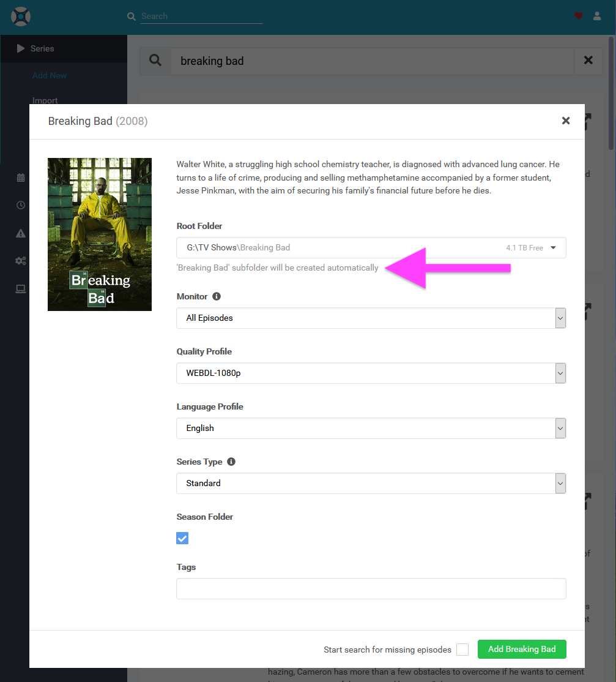The image size is (616, 682).
Task: Enable Start search for missing episodes
Action: pos(462,650)
